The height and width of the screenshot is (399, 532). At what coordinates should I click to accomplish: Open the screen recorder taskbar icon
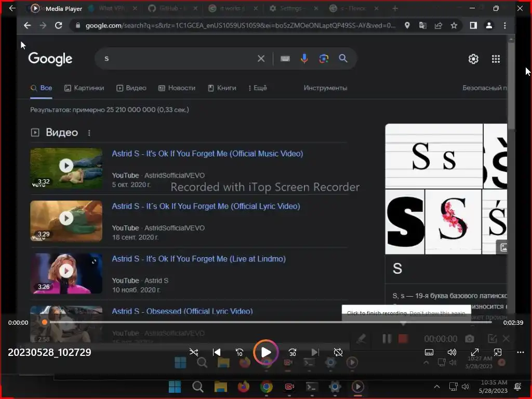pos(289,387)
